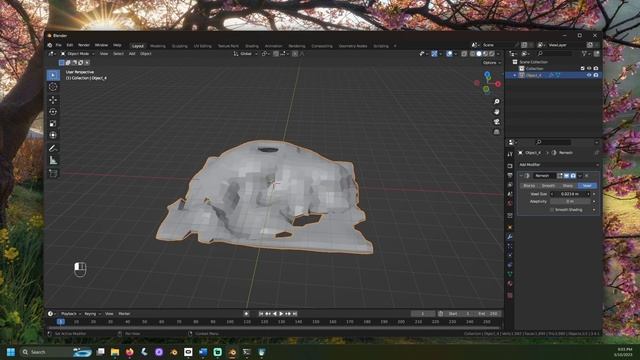The width and height of the screenshot is (640, 360).
Task: Expand Add Modifier dropdown
Action: (558, 165)
